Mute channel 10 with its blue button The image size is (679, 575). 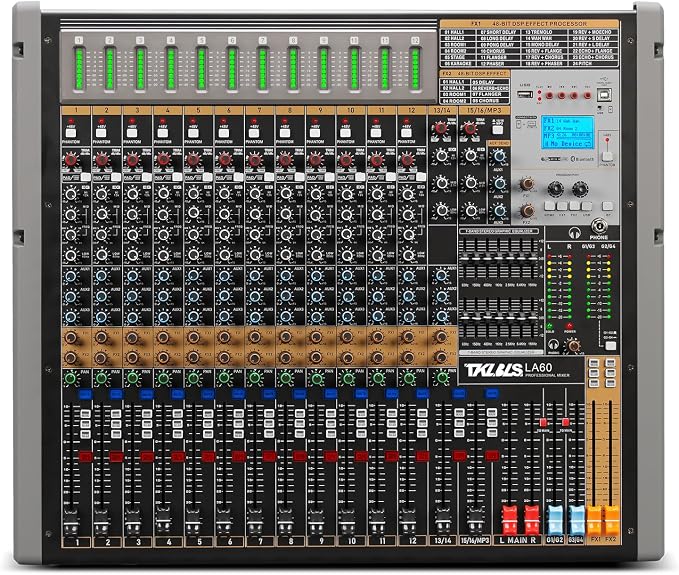(360, 394)
